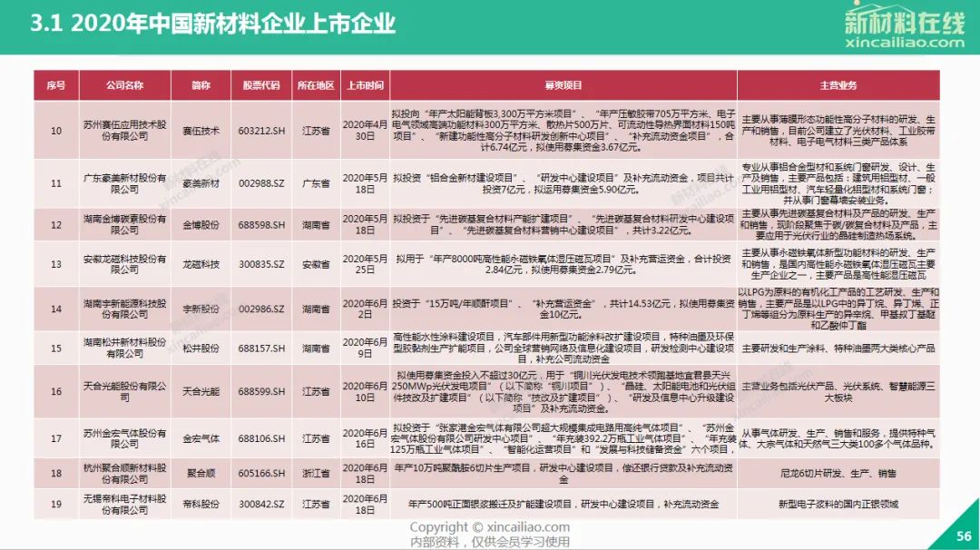Viewport: 980px width, 550px height.
Task: Select the 所在地区 column header
Action: [x=316, y=85]
